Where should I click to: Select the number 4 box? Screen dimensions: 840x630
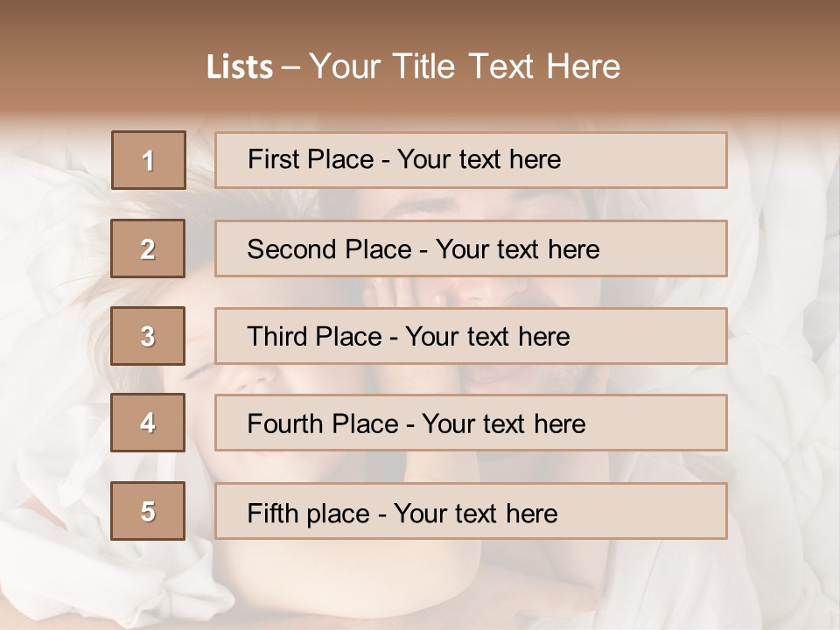(x=148, y=423)
